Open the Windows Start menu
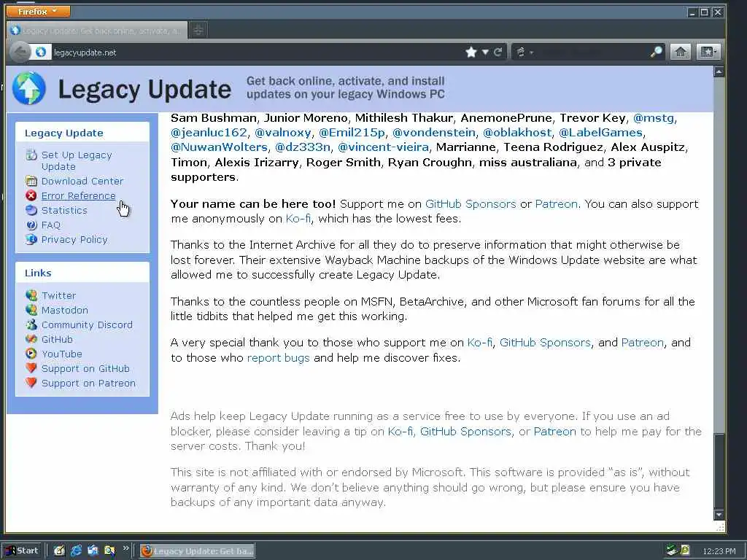 pyautogui.click(x=23, y=551)
